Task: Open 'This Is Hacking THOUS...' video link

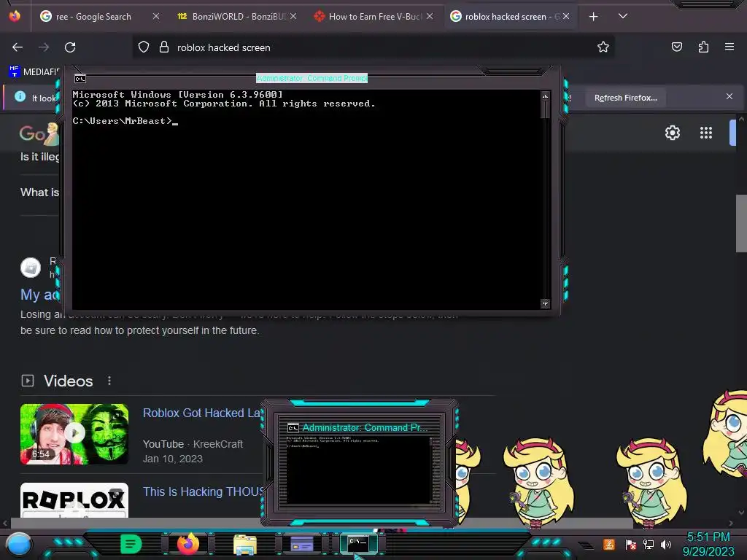Action: [x=203, y=491]
